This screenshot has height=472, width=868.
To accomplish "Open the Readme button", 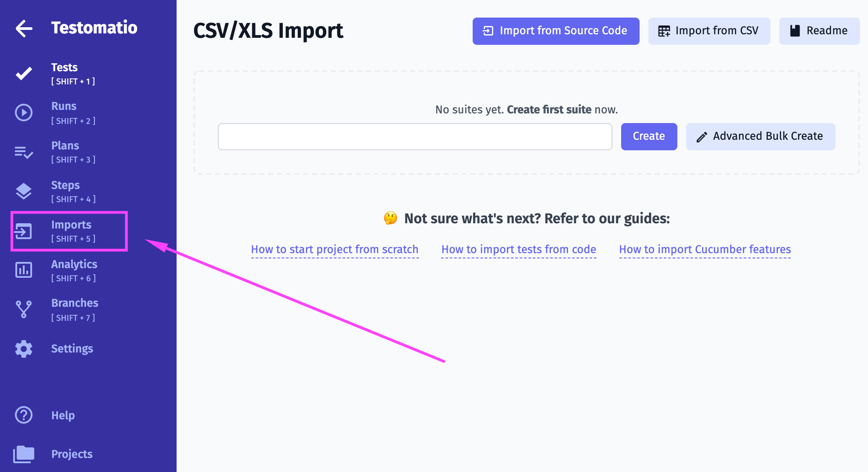I will (x=820, y=31).
